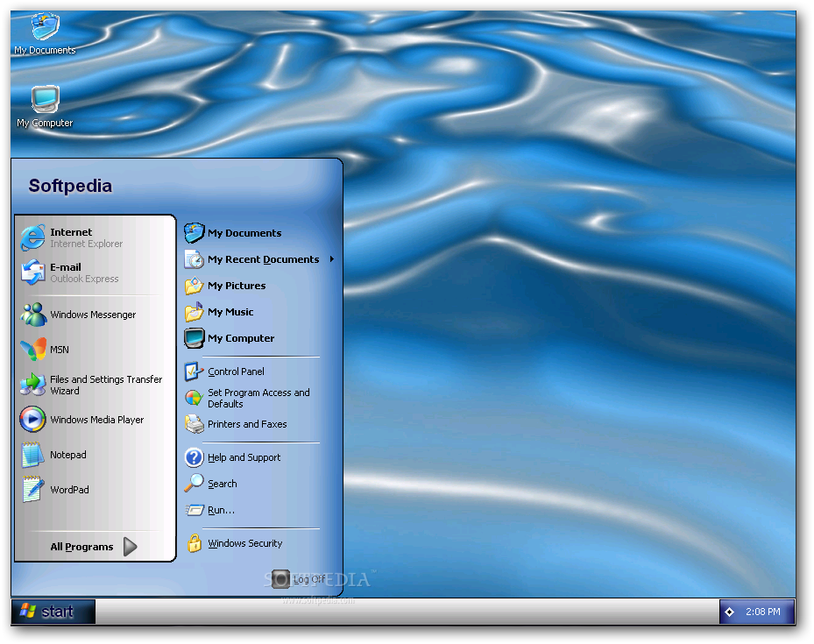Image resolution: width=814 pixels, height=644 pixels.
Task: Select the Run... menu entry text
Action: point(221,510)
